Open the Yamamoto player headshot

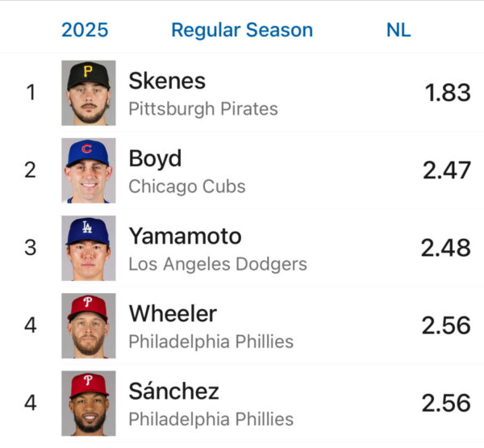pos(89,248)
